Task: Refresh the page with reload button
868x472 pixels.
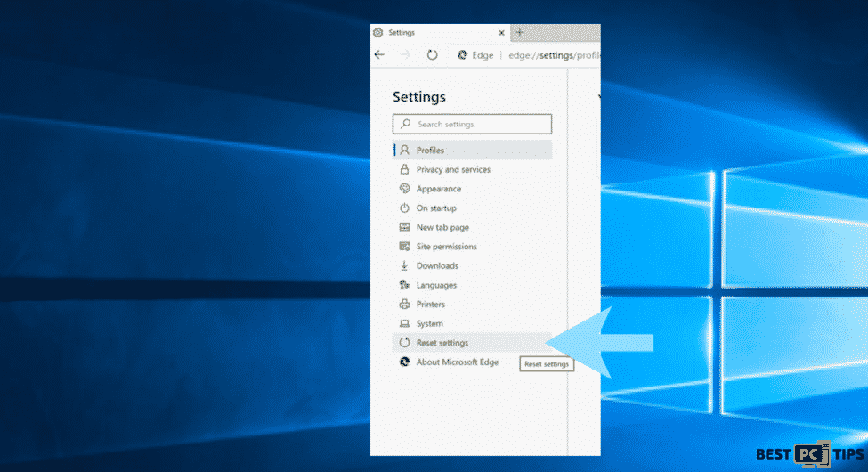Action: point(433,55)
